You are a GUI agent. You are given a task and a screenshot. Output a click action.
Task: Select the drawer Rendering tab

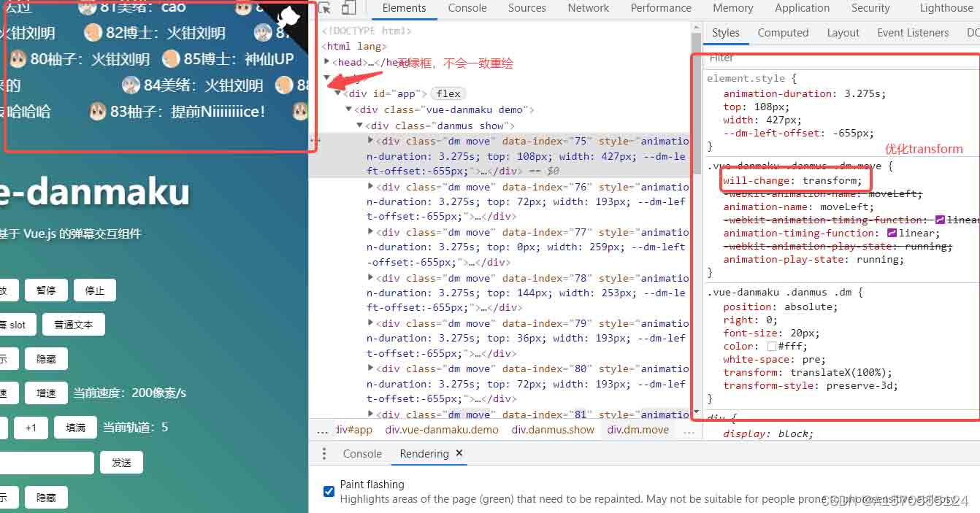424,453
